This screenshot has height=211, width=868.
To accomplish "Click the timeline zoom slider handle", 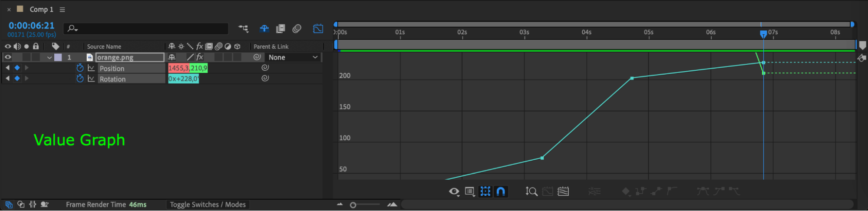I will point(353,205).
